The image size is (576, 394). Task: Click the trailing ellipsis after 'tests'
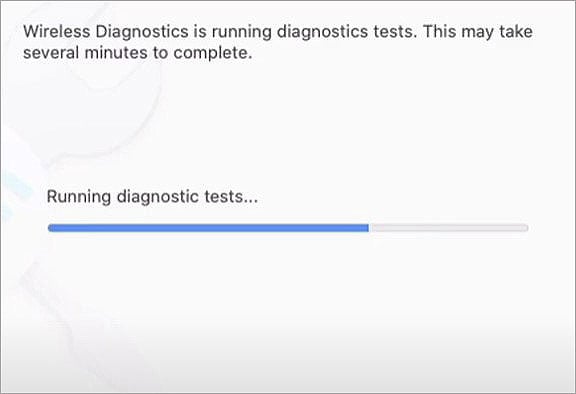tap(251, 201)
